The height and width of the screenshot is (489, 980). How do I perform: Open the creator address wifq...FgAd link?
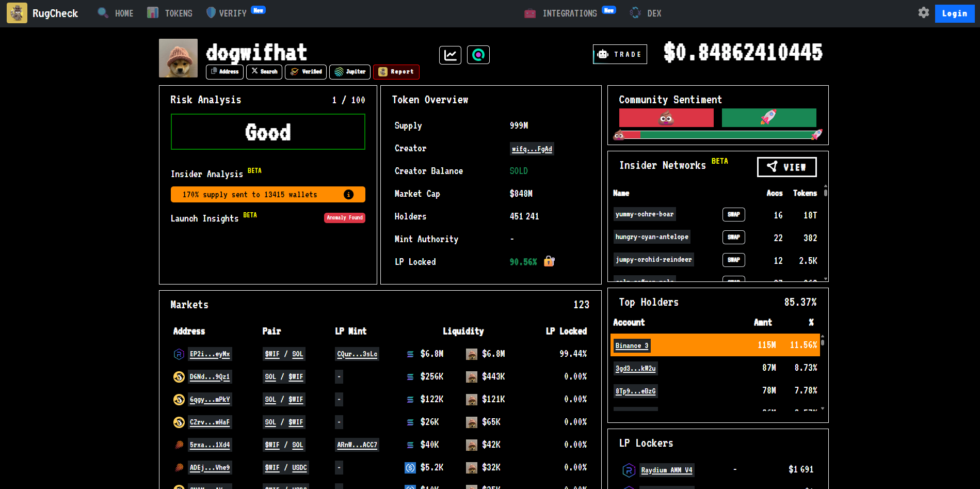tap(532, 149)
